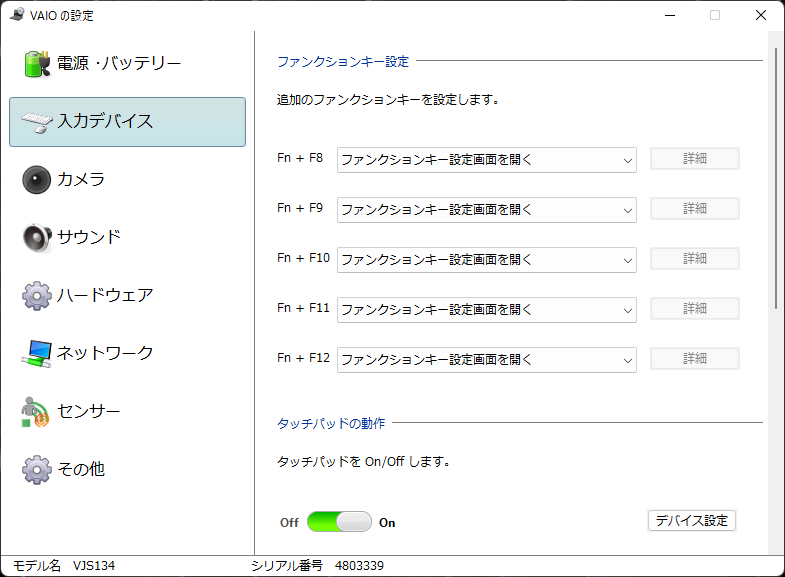Click the network computer icon beside ネットワーク

(37, 354)
